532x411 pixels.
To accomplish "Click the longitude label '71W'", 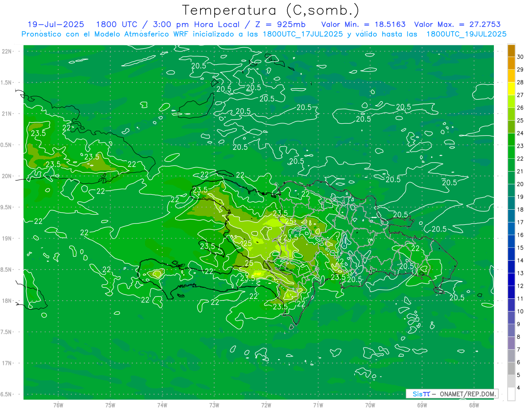I will pos(318,405).
